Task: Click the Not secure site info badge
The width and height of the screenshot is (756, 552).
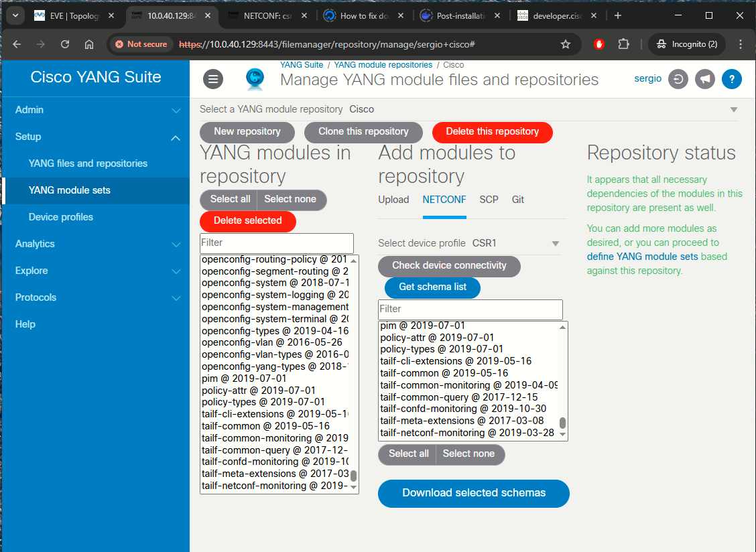Action: tap(141, 44)
